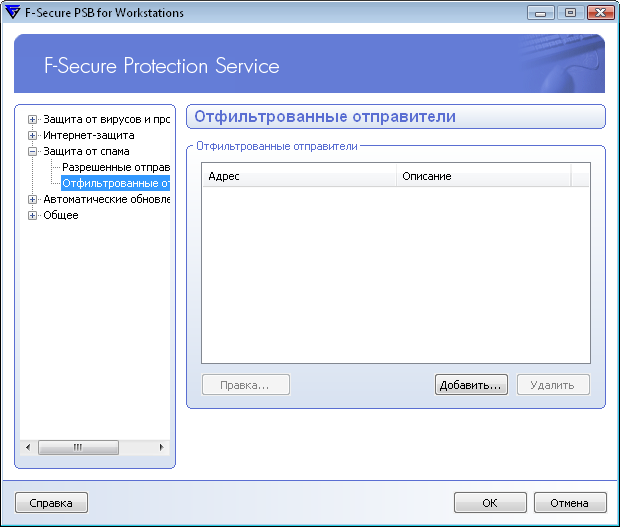Close the F-Secure PSB window
The height and width of the screenshot is (527, 620).
point(600,13)
